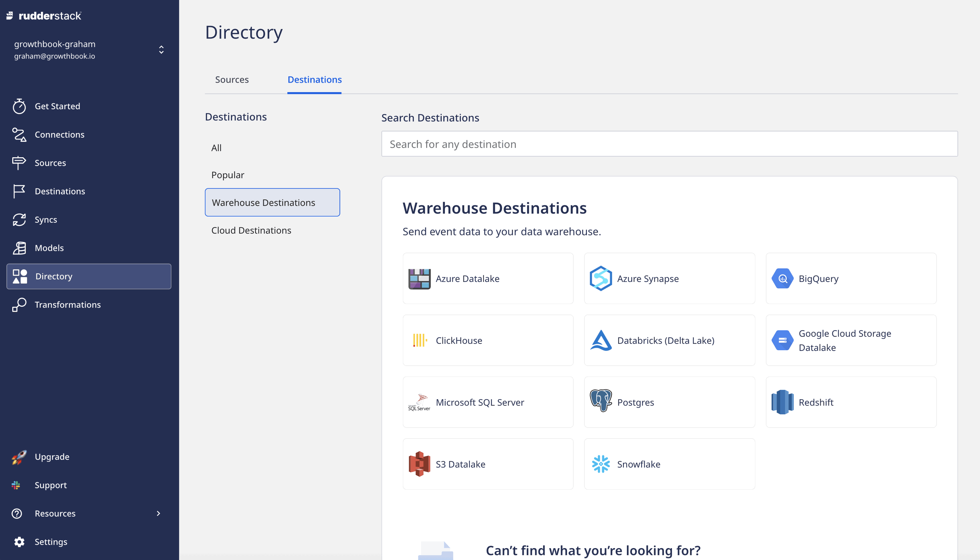This screenshot has width=980, height=560.
Task: Click the Upgrade rocket icon
Action: coord(19,457)
